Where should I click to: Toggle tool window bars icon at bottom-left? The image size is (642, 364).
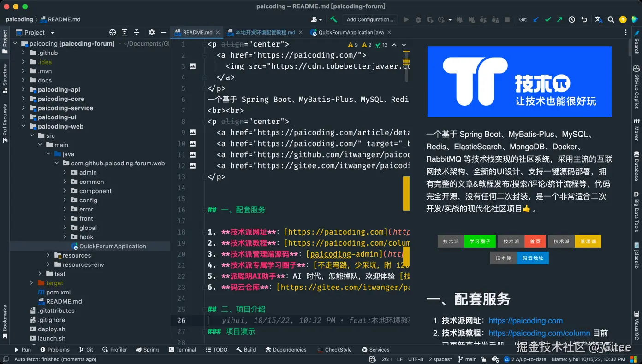6,359
